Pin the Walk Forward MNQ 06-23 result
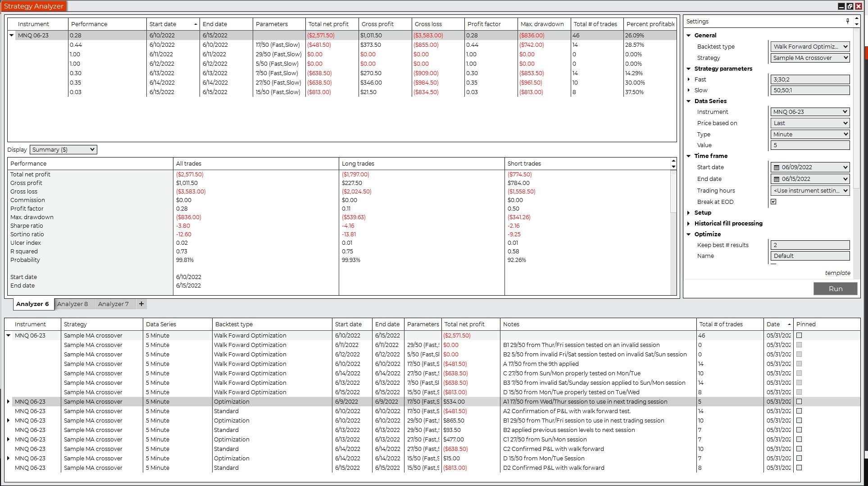868x486 pixels. (799, 336)
